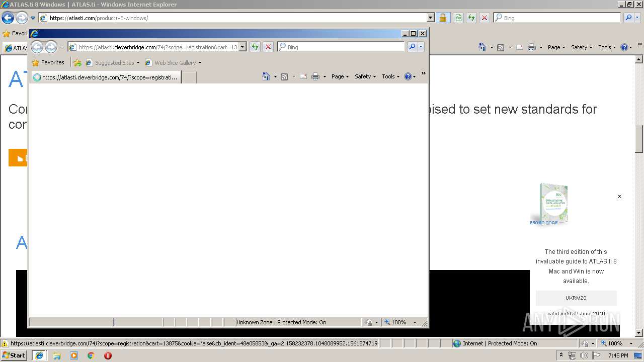Image resolution: width=644 pixels, height=362 pixels.
Task: Click Back button in popup window
Action: click(x=37, y=47)
